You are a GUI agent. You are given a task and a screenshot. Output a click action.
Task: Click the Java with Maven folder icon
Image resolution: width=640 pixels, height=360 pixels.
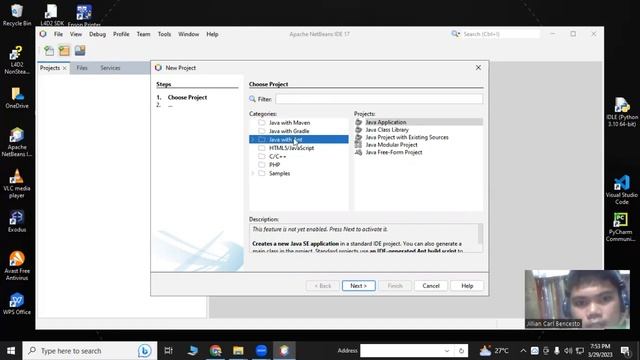(x=262, y=122)
